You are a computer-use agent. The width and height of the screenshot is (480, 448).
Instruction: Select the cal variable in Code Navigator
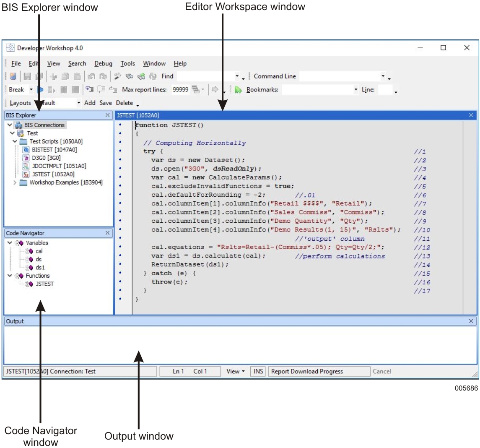click(39, 251)
